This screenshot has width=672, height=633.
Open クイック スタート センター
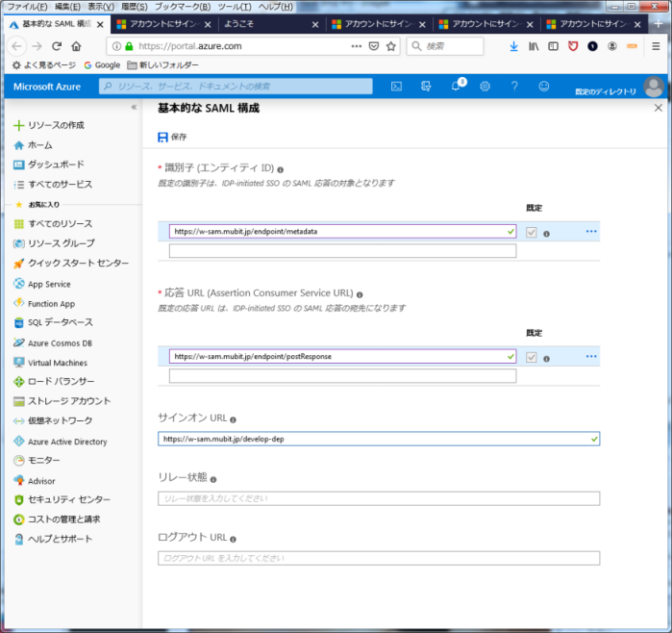click(x=71, y=264)
